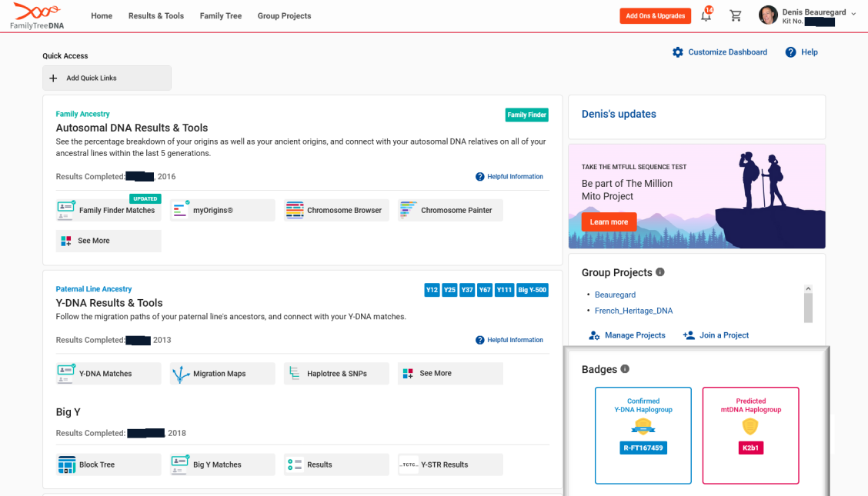Open Y-STR Results
This screenshot has height=496, width=868.
(x=451, y=464)
